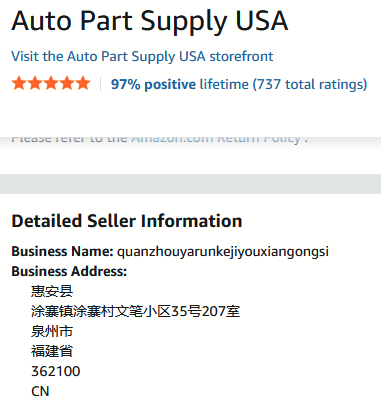Select the CN country code
Viewport: 381px width, 406px height.
(40, 391)
